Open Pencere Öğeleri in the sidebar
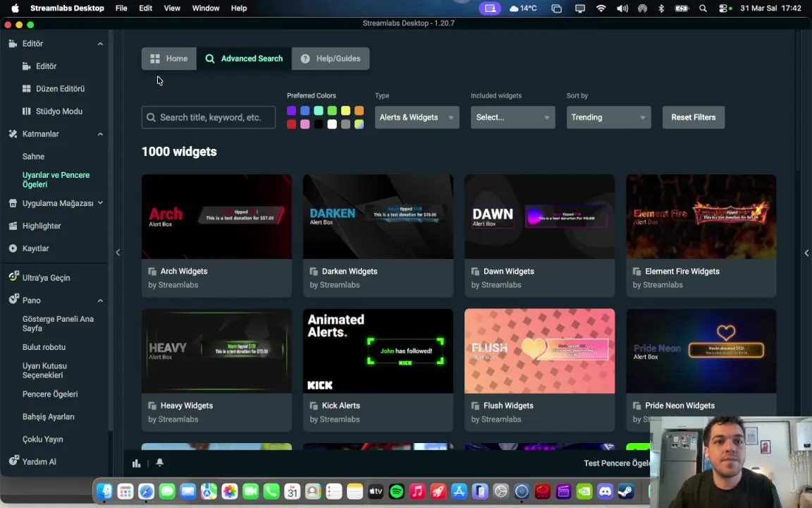Screen dimensions: 812x508 coord(50,394)
